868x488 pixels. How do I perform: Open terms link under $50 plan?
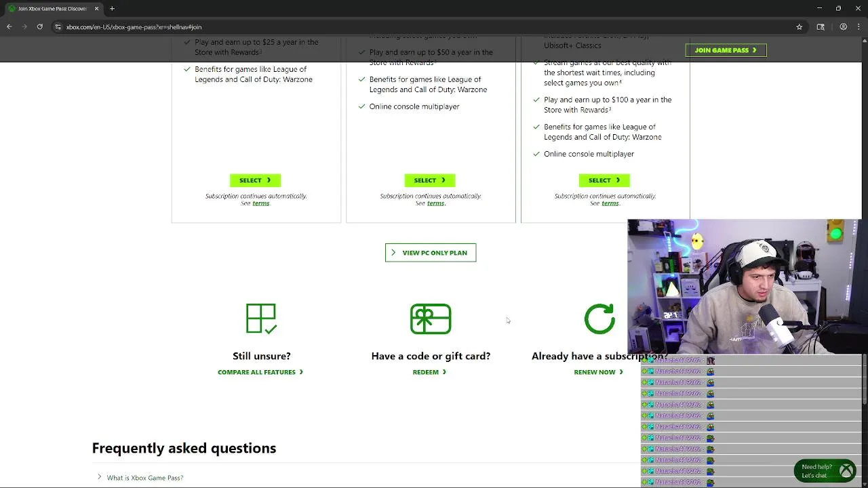pyautogui.click(x=435, y=203)
